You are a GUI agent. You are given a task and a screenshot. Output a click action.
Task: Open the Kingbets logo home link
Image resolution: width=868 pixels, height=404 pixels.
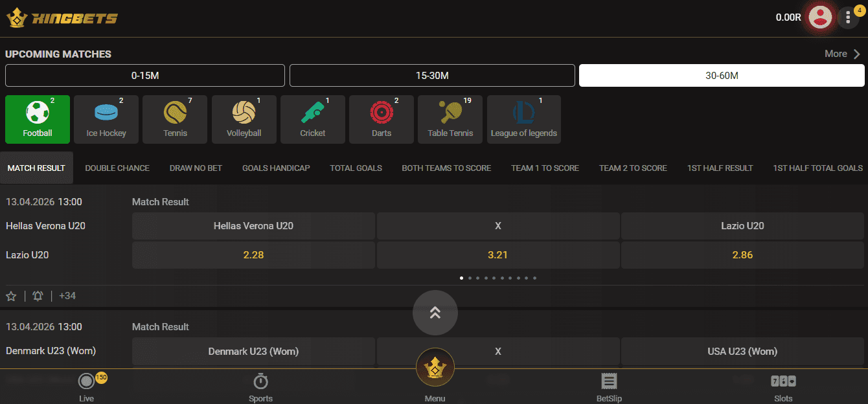(x=62, y=17)
